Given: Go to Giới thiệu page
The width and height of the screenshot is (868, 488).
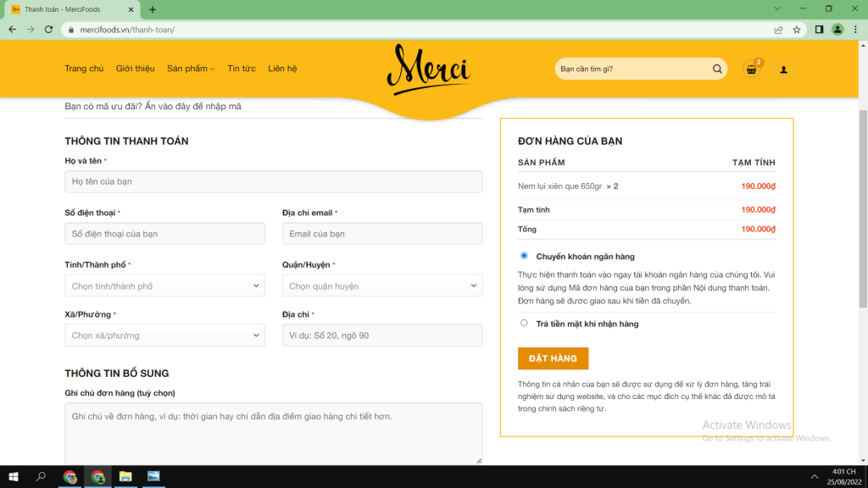Looking at the screenshot, I should tap(135, 69).
